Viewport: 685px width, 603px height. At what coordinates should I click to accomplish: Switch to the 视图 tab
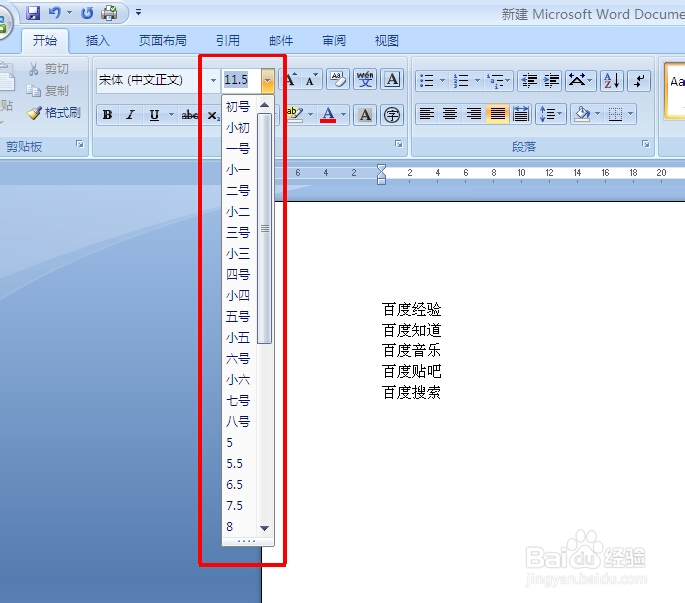pyautogui.click(x=387, y=41)
